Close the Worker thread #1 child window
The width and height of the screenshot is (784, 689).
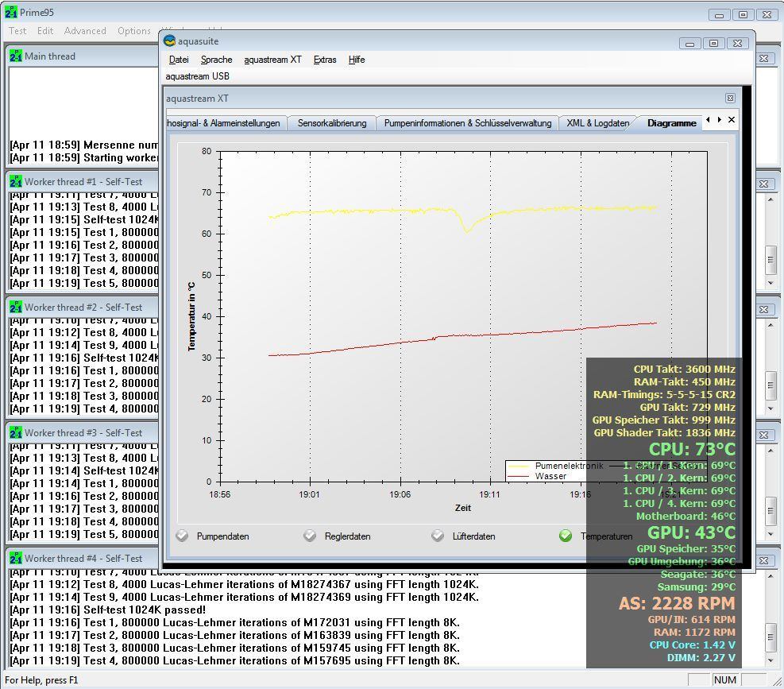763,184
